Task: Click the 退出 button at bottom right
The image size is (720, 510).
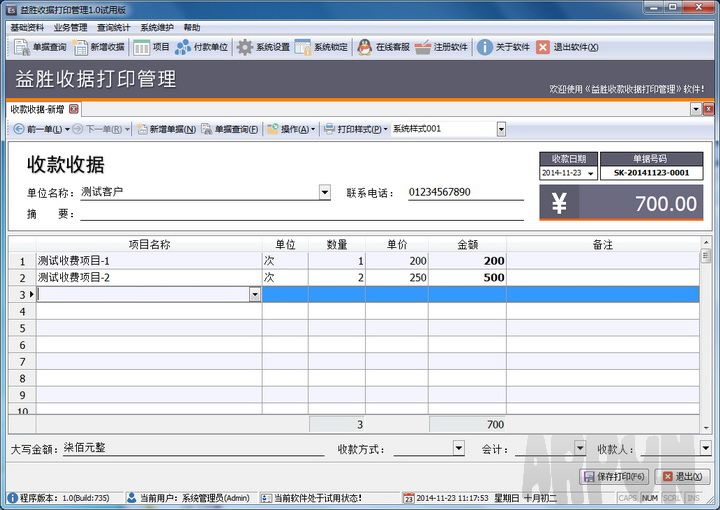Action: point(682,477)
